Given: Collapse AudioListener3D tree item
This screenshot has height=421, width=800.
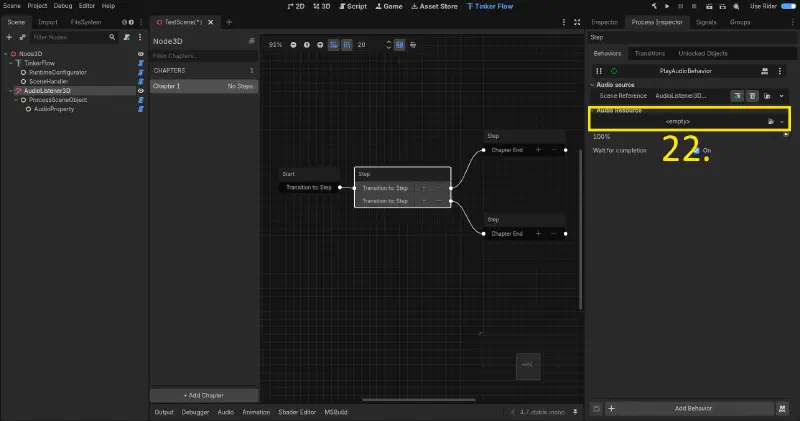Looking at the screenshot, I should click(x=11, y=91).
